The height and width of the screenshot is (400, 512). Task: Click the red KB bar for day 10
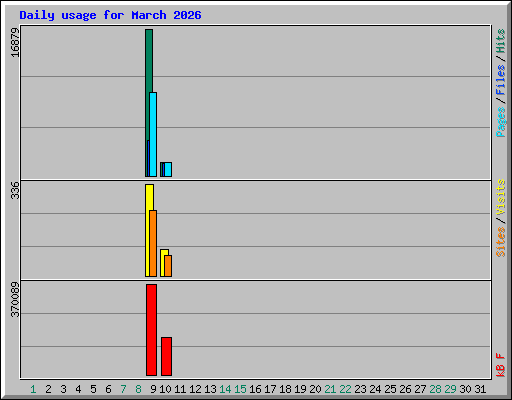(x=166, y=356)
